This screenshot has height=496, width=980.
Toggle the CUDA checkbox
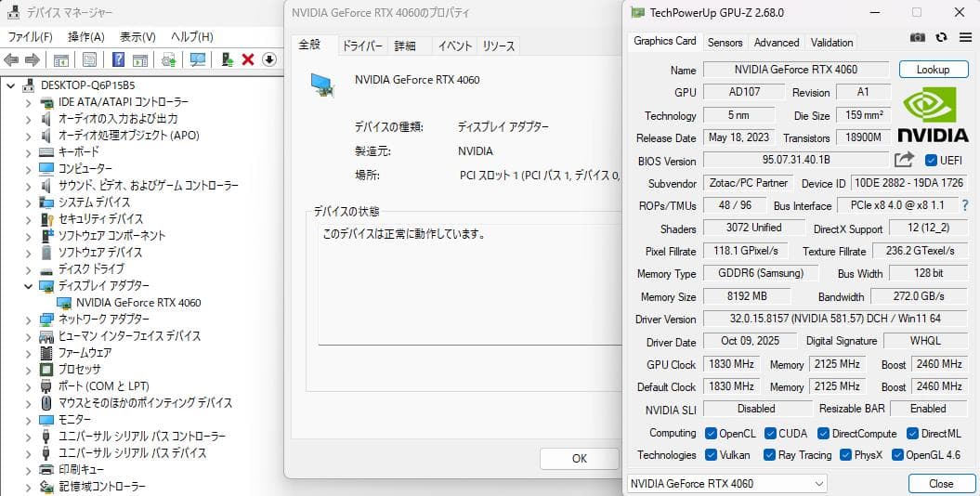click(x=770, y=434)
